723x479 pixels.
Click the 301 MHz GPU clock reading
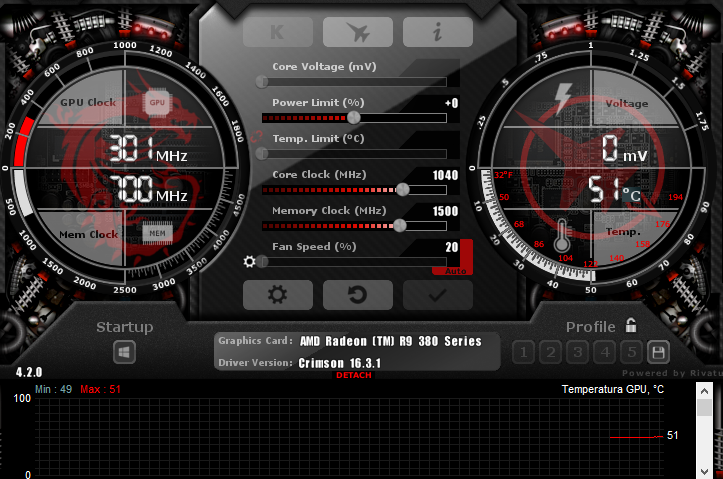148,148
